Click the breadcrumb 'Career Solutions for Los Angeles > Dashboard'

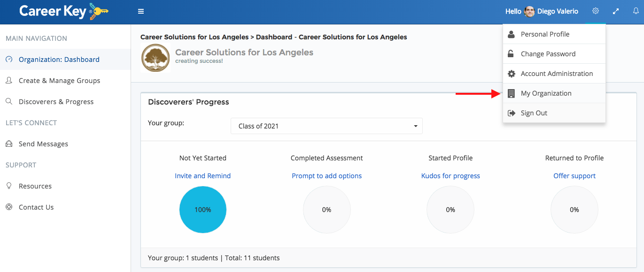click(x=274, y=37)
